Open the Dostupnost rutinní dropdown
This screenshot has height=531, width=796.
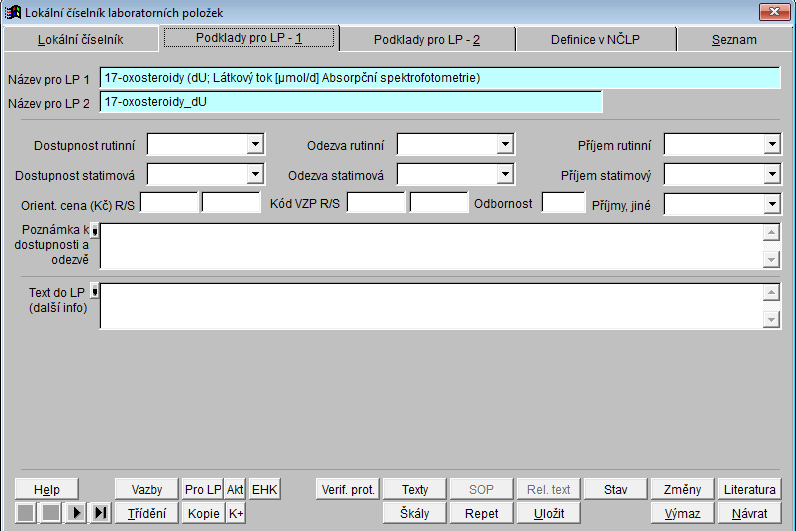coord(256,145)
